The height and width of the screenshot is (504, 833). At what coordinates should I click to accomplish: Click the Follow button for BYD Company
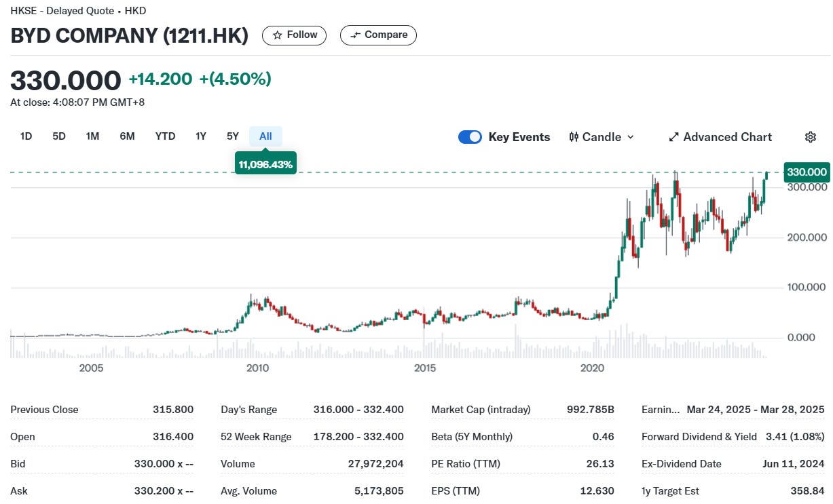[294, 35]
